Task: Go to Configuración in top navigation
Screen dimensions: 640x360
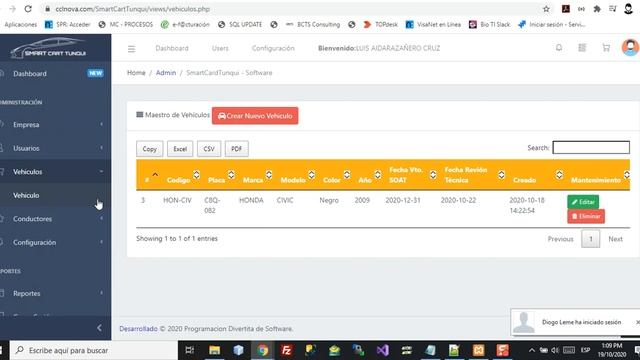Action: point(273,48)
